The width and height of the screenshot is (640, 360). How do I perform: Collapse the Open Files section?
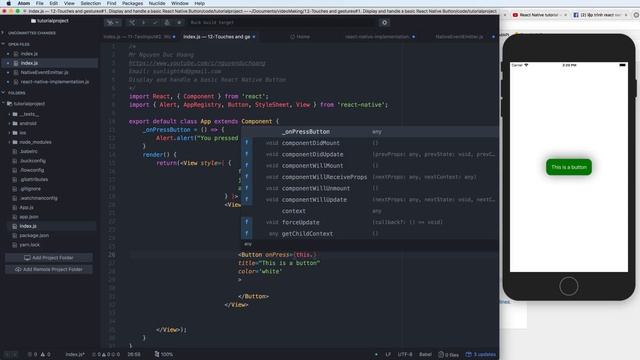(19, 44)
